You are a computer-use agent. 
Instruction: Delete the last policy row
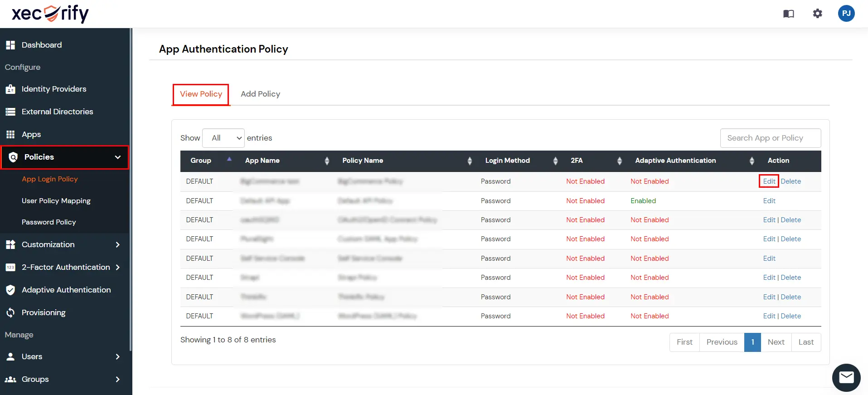(791, 316)
